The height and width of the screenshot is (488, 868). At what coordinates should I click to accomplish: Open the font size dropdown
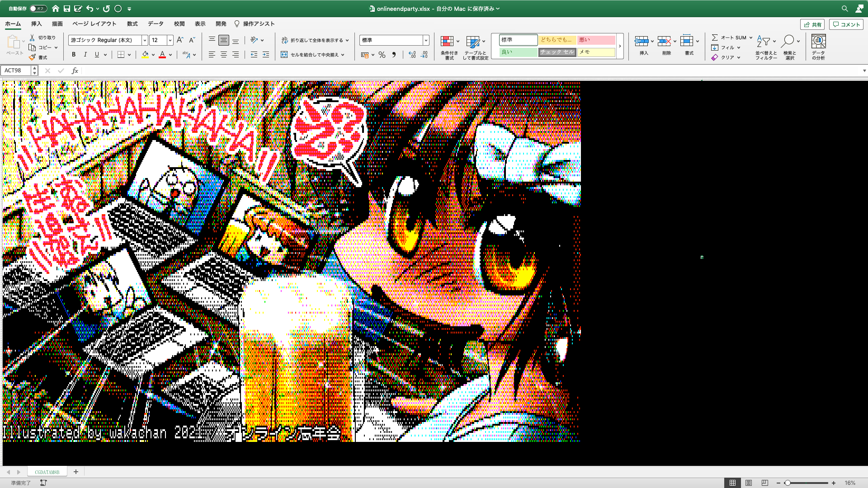click(170, 40)
